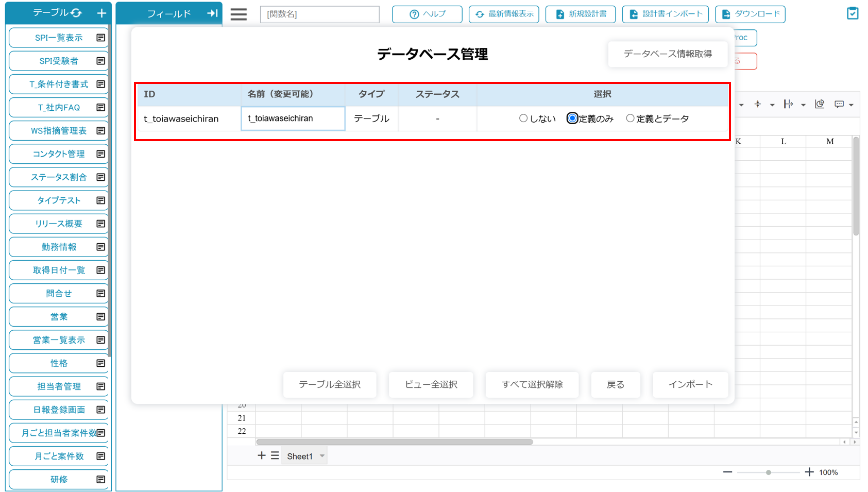Open details icon beside ステータス割合
868x492 pixels.
click(101, 177)
